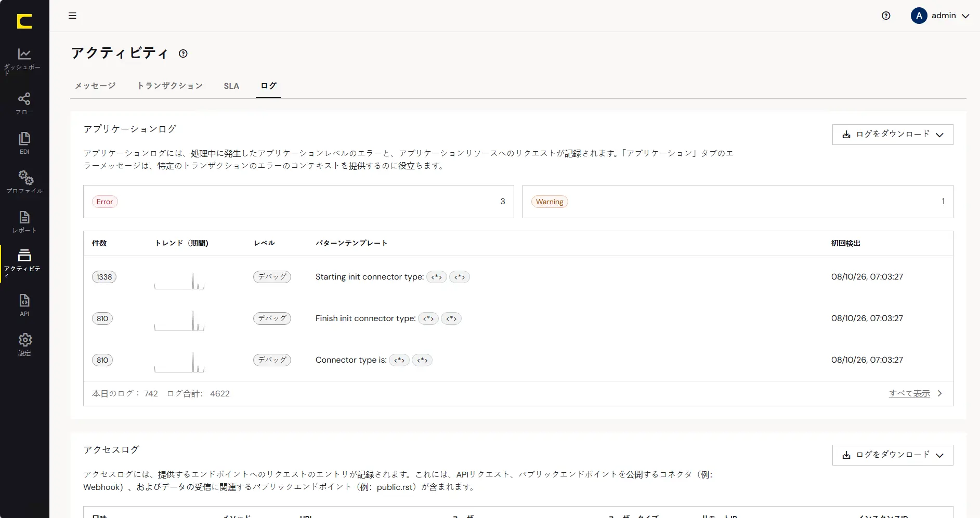980x518 pixels.
Task: Click the 'Starting init connector type:' pattern text
Action: (370, 277)
